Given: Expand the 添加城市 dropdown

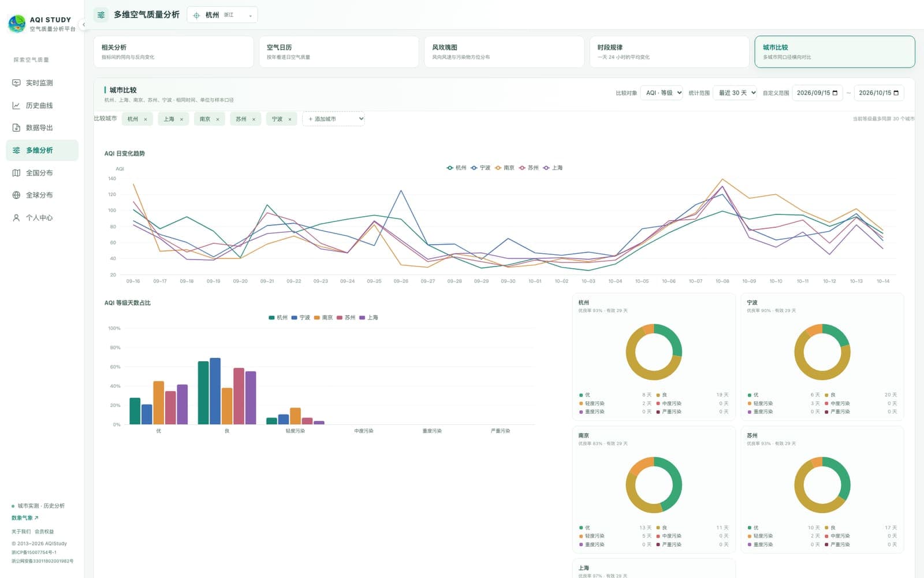Looking at the screenshot, I should [333, 119].
